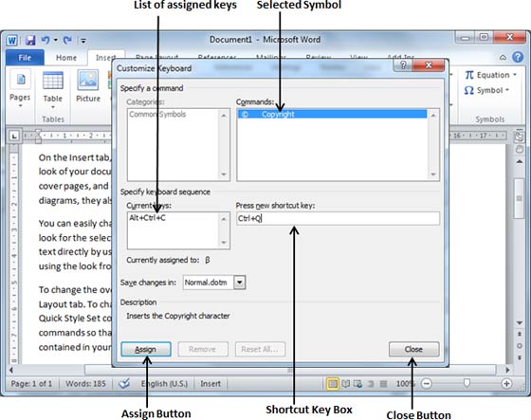The height and width of the screenshot is (420, 531).
Task: Expand the Equation dropdown arrow
Action: pos(514,75)
